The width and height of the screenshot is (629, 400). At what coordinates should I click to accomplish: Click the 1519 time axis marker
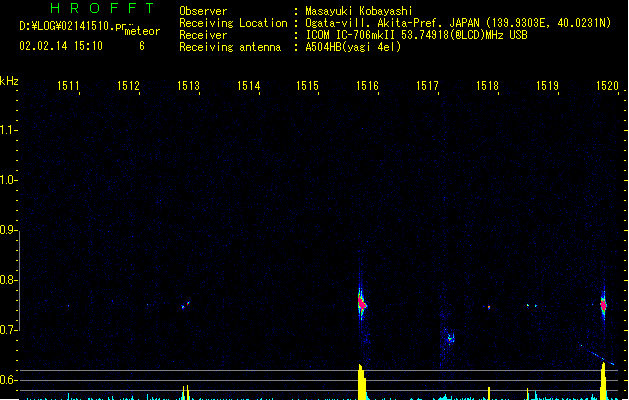[x=547, y=86]
